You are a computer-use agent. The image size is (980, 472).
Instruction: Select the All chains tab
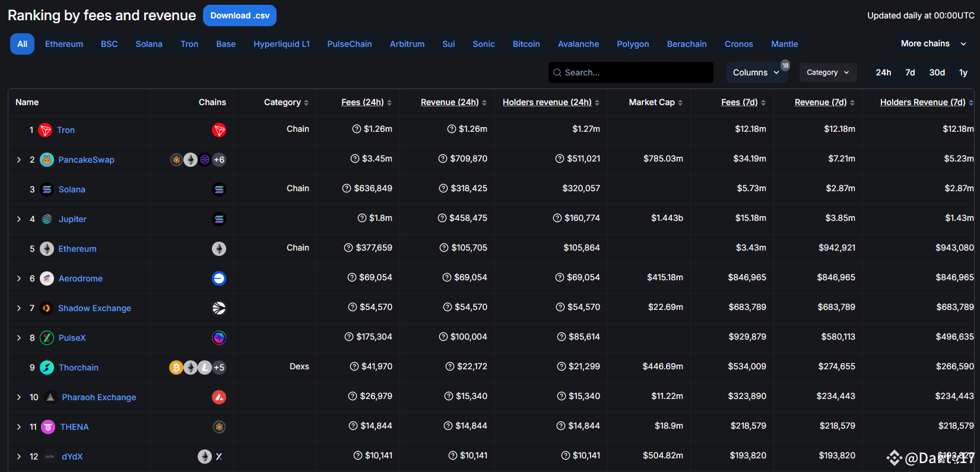(x=22, y=44)
